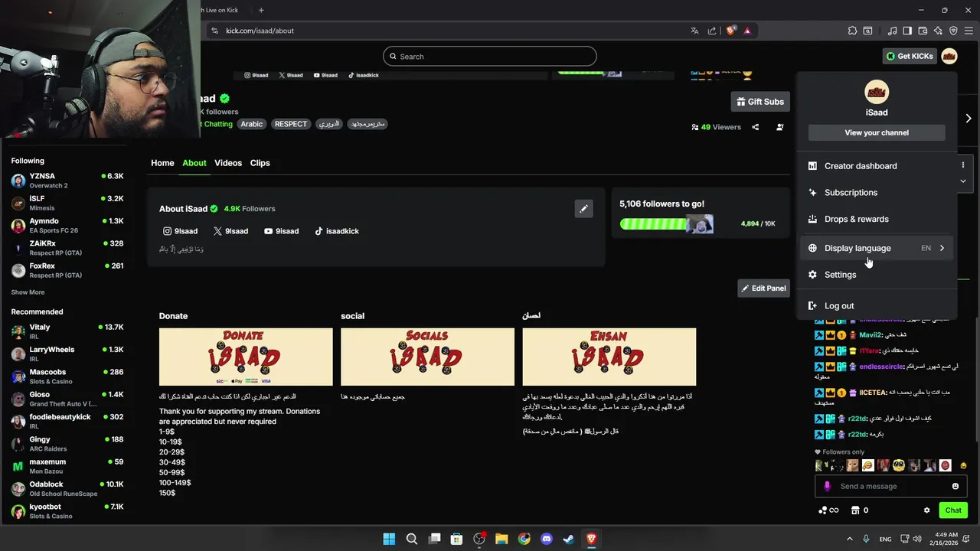
Task: Click the green Chat send button
Action: point(953,510)
